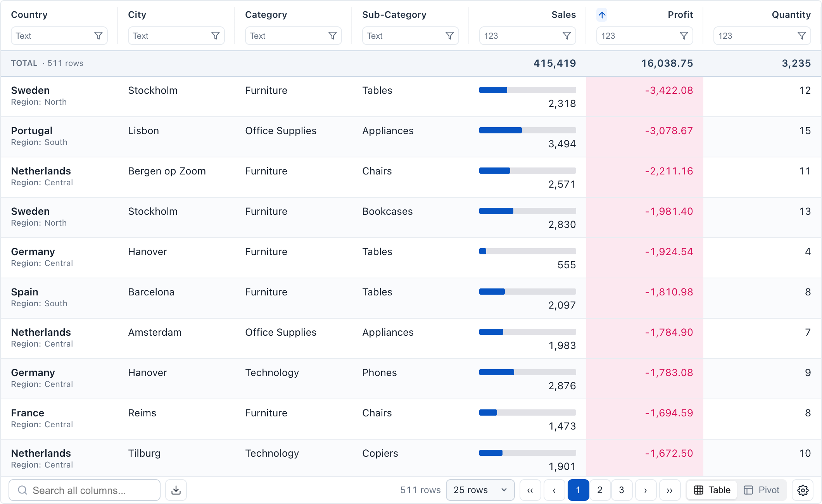822x504 pixels.
Task: Open table settings gear
Action: (x=803, y=490)
